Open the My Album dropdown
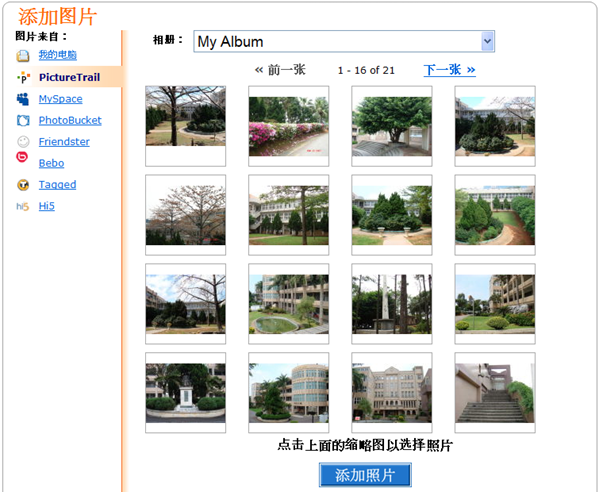 (x=344, y=41)
